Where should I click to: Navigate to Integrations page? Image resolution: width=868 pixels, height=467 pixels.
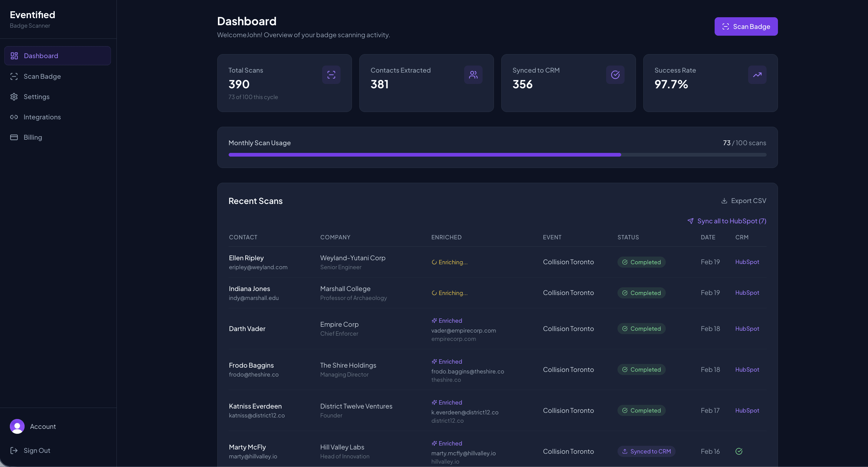click(x=42, y=117)
